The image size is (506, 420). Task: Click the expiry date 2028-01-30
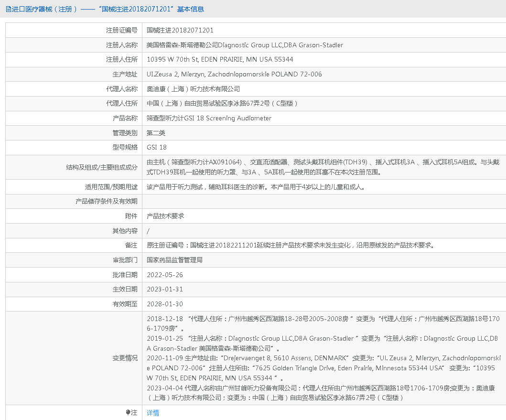point(165,304)
